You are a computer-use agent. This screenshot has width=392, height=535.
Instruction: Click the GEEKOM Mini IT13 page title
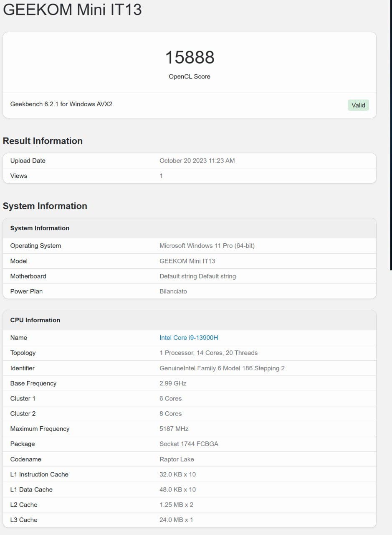(x=72, y=9)
